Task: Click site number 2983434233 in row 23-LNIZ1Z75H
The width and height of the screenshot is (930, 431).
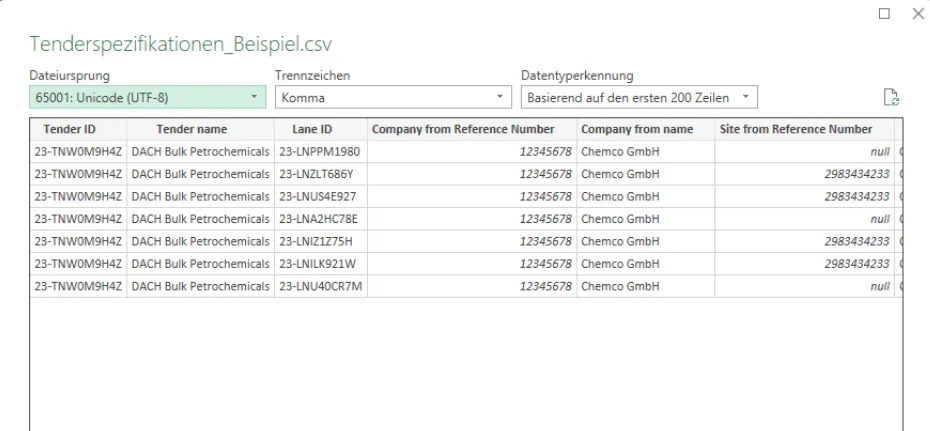Action: tap(804, 241)
